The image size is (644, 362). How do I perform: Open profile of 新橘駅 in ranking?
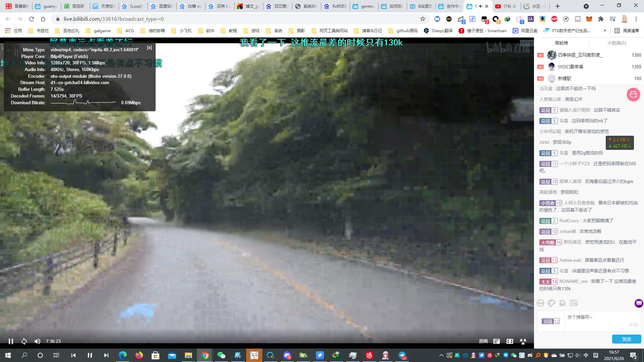point(565,78)
